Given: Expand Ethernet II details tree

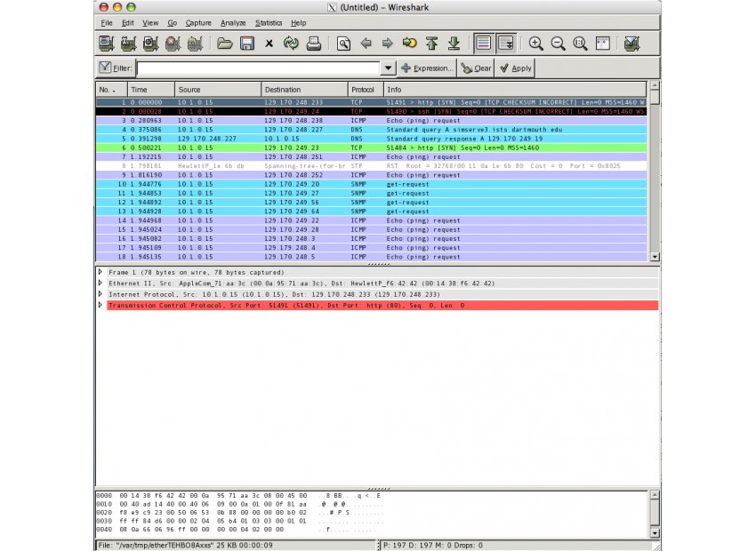Looking at the screenshot, I should (101, 283).
